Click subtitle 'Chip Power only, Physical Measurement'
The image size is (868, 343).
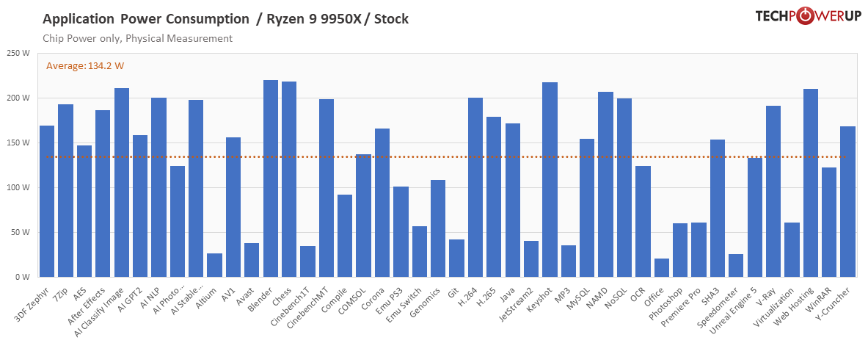138,39
